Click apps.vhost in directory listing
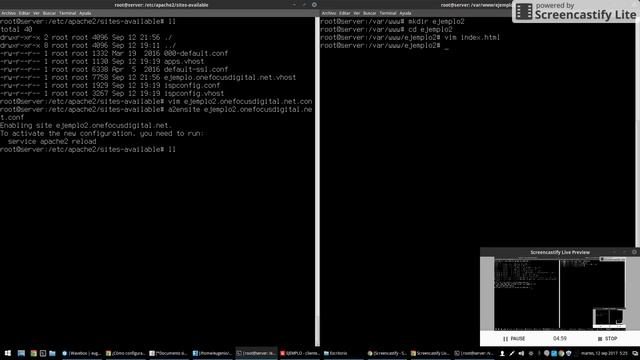The height and width of the screenshot is (360, 640). [x=184, y=62]
